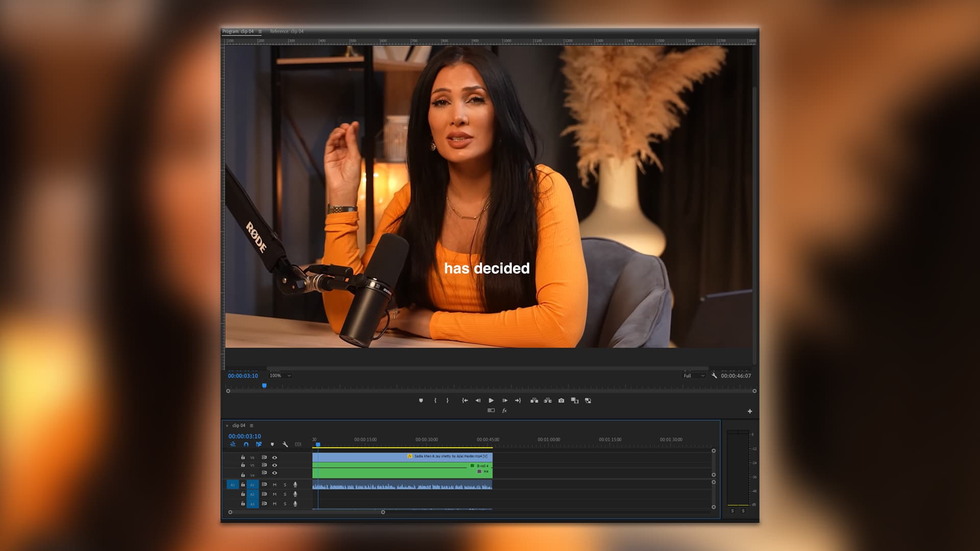Click the Go to Out point icon
The height and width of the screenshot is (551, 980).
pos(518,400)
